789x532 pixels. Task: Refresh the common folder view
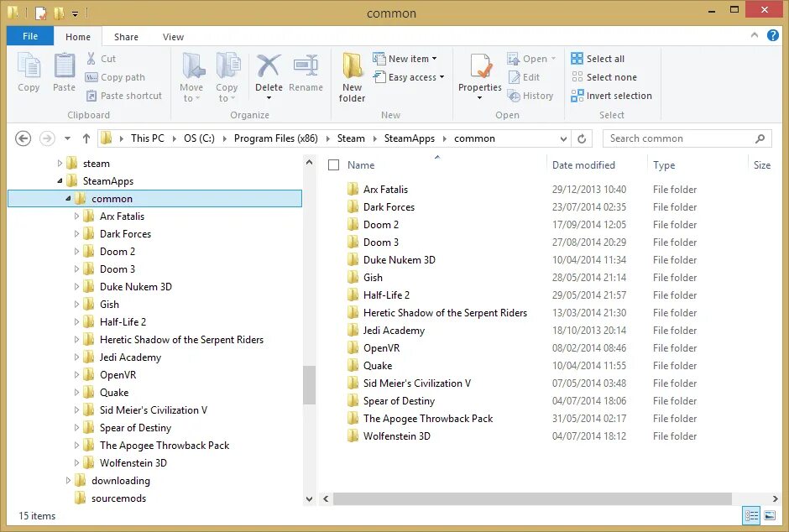tap(582, 138)
